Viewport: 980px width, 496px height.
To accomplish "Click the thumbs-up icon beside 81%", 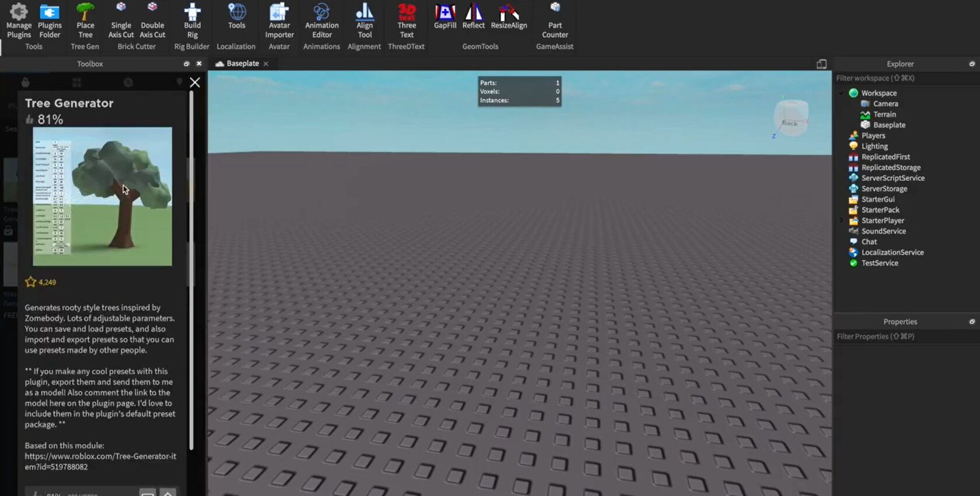I will pos(29,119).
